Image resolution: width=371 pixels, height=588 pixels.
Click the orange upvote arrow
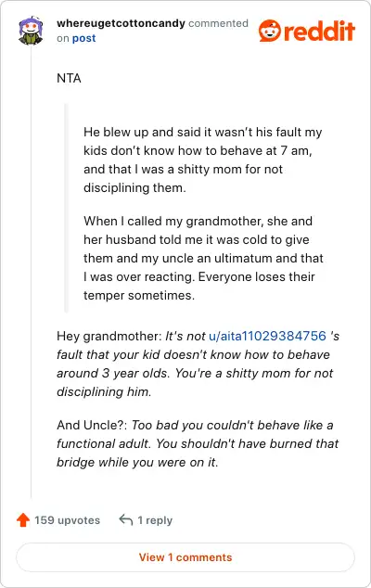click(23, 519)
